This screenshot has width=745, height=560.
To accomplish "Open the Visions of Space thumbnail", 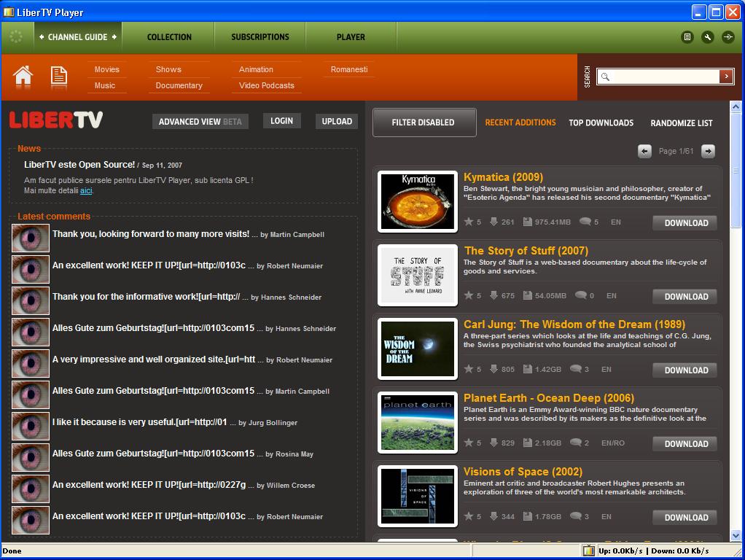I will pyautogui.click(x=418, y=497).
